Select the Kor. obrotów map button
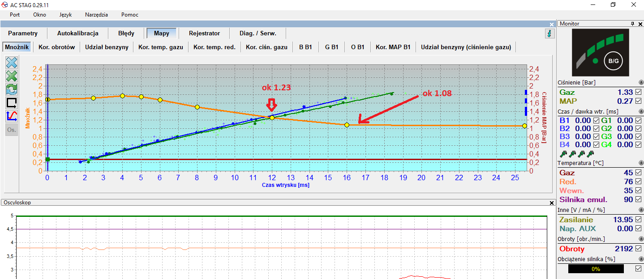Screen dimensions: 644x279 (56, 47)
